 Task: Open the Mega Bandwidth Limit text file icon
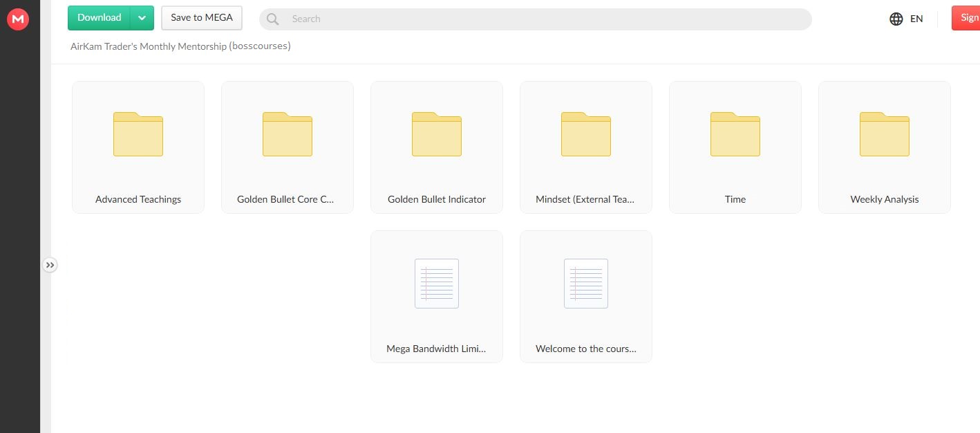pyautogui.click(x=437, y=284)
